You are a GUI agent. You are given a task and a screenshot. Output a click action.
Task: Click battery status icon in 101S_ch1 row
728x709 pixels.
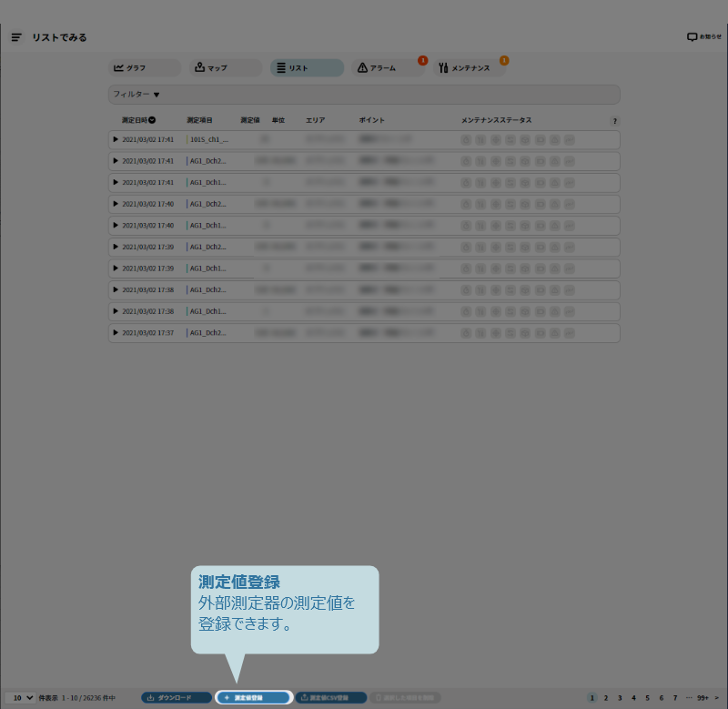pos(540,140)
